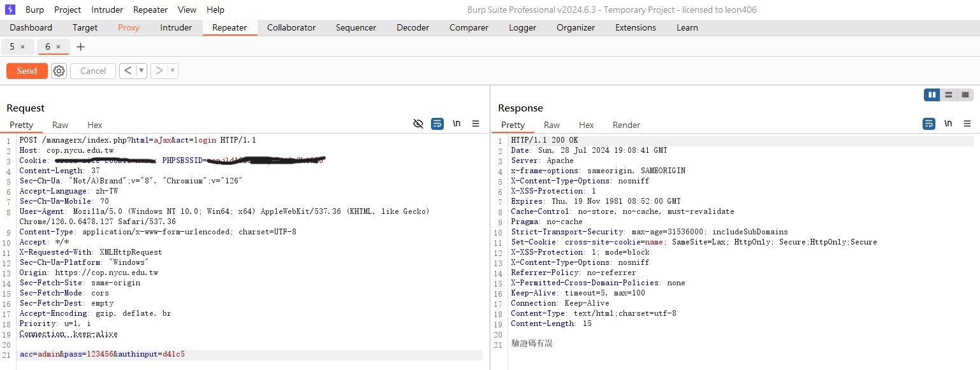Select Repeater tab 6
The width and height of the screenshot is (980, 370).
pos(48,47)
